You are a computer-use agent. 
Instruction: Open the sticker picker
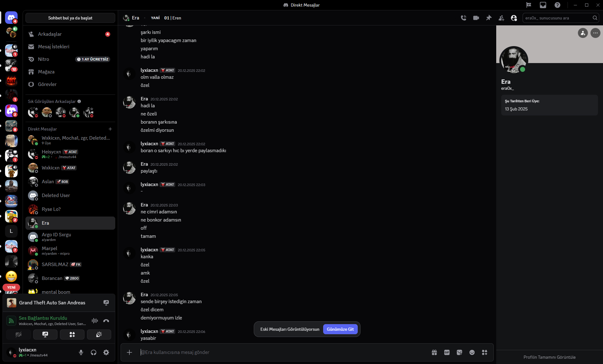[459, 352]
